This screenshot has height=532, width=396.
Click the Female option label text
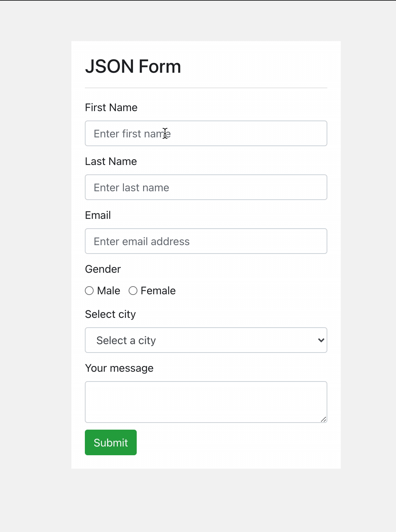point(158,291)
